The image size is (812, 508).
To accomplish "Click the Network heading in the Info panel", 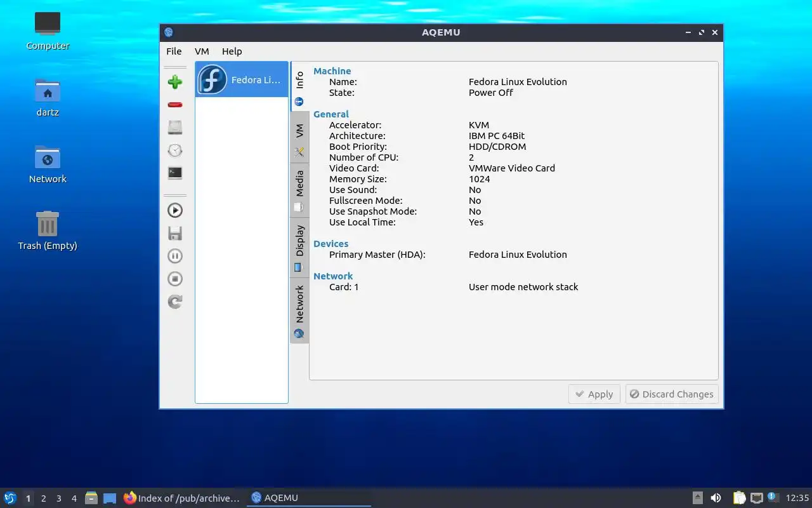I will point(333,276).
